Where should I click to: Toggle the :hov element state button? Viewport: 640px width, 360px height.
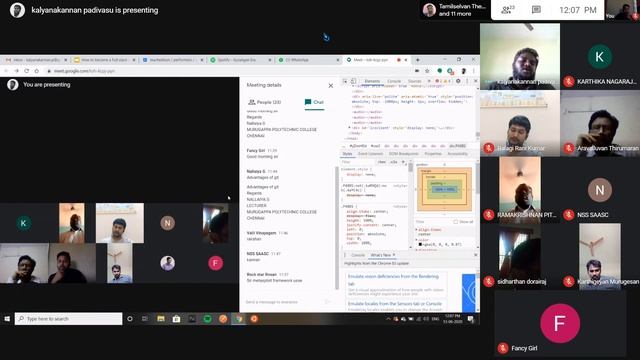click(381, 162)
